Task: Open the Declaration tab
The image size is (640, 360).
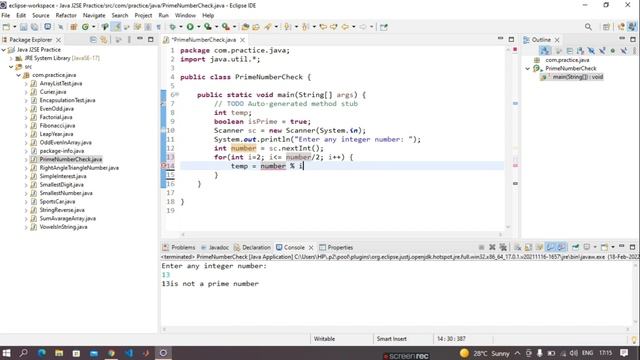Action: (x=252, y=247)
